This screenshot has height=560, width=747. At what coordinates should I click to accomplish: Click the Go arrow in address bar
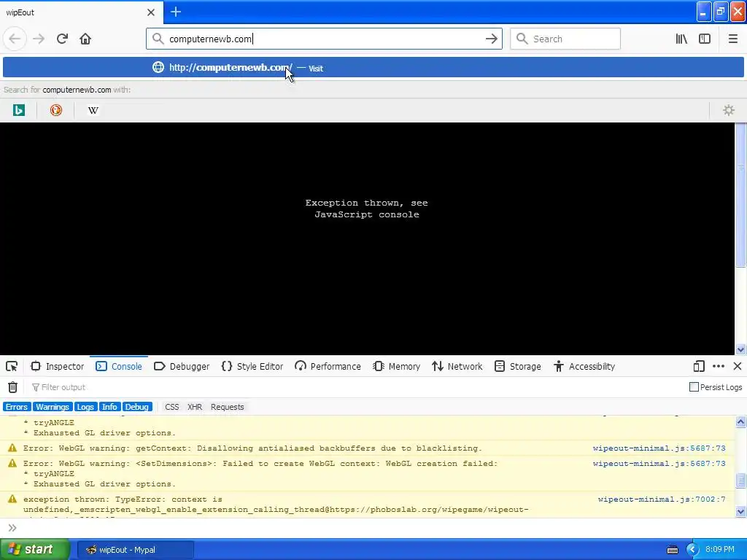[x=491, y=39]
